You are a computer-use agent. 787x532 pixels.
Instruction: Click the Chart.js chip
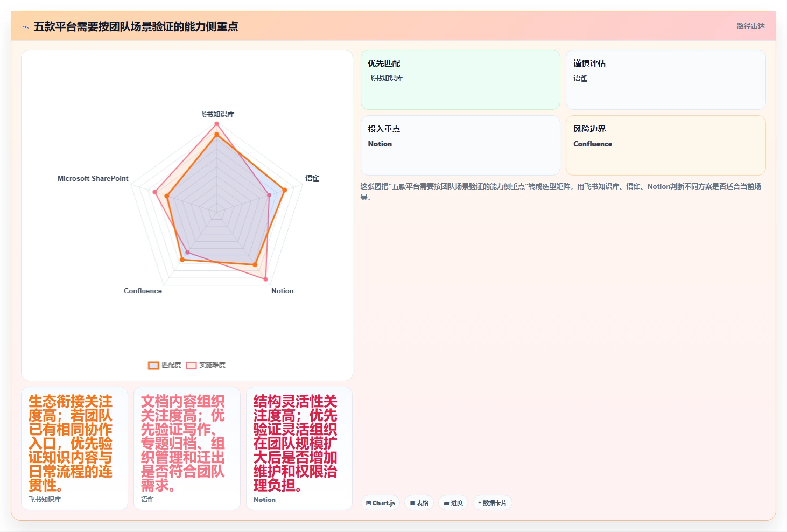(380, 503)
